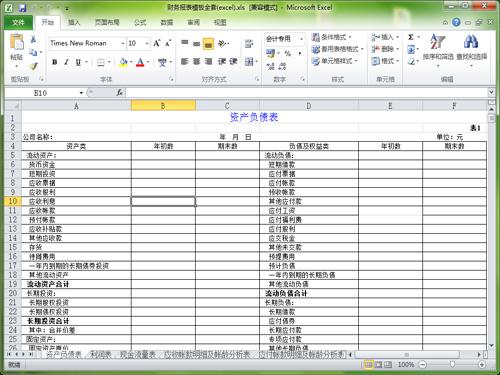Align text right
This screenshot has height=375, width=500.
pos(208,62)
